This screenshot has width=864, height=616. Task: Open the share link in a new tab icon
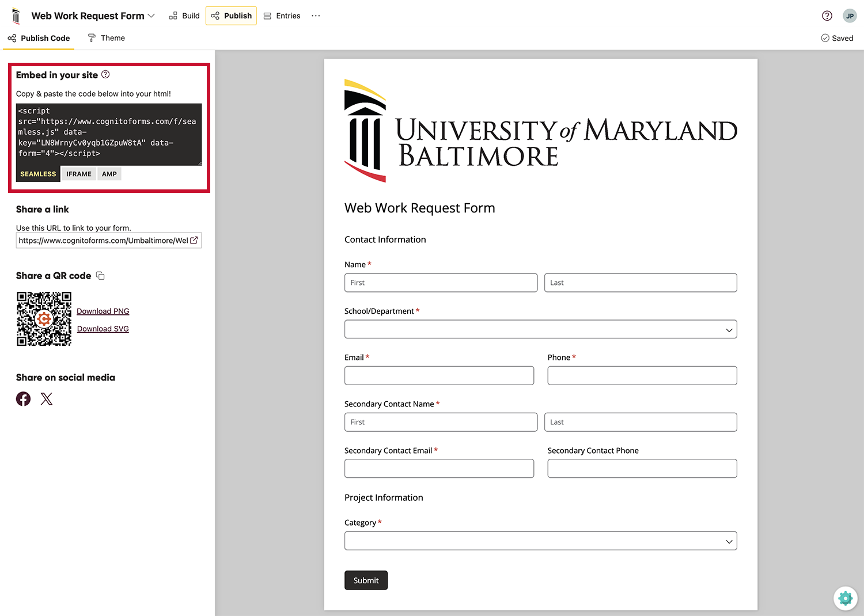click(x=194, y=240)
